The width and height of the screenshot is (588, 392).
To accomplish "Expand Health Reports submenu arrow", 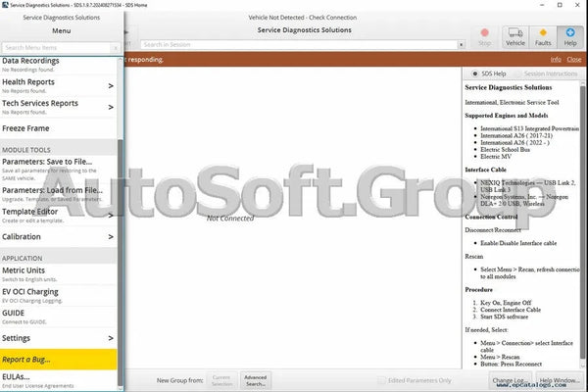I will coord(111,86).
